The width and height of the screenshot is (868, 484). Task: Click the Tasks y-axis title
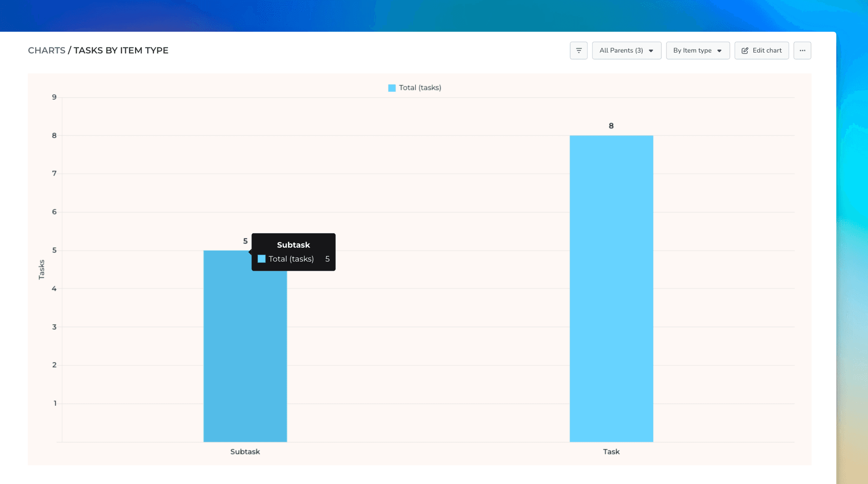[42, 269]
